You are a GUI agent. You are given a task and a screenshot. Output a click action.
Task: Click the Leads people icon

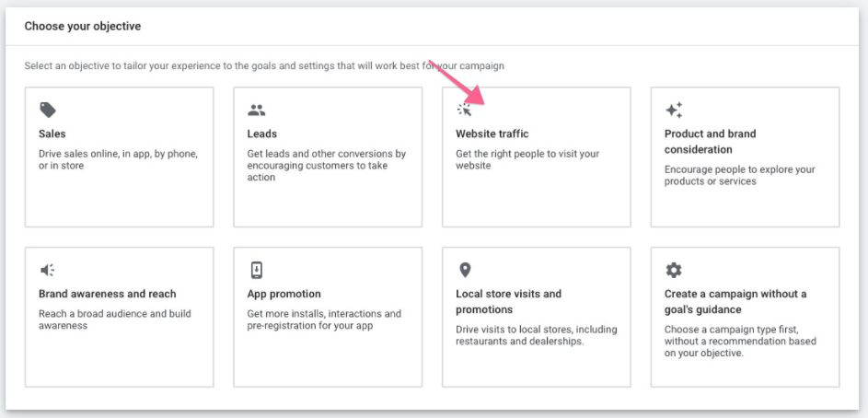tap(256, 110)
